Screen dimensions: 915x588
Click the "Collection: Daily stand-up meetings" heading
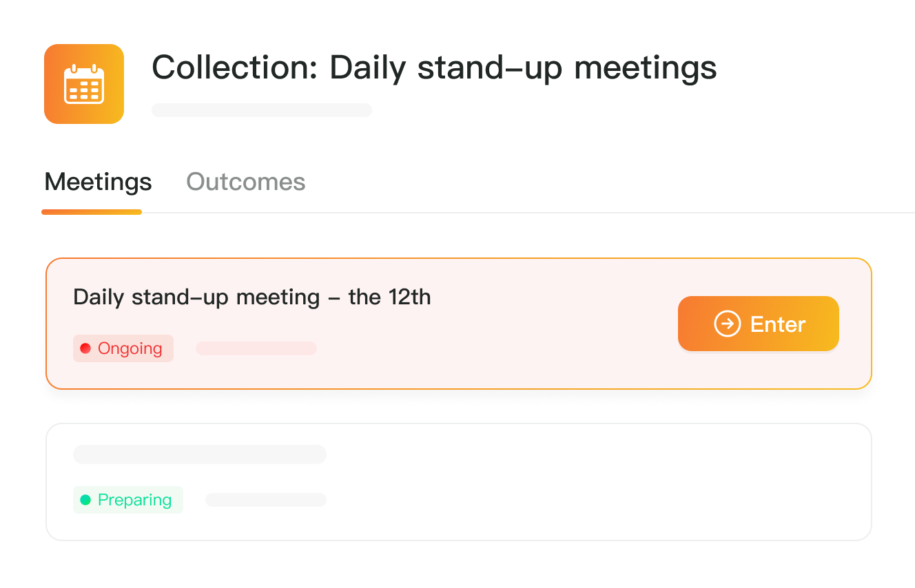coord(434,67)
